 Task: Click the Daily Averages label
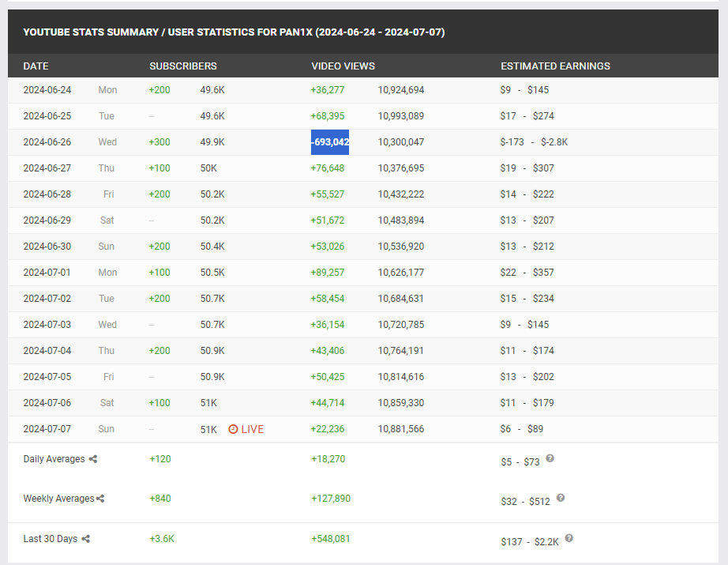point(54,459)
